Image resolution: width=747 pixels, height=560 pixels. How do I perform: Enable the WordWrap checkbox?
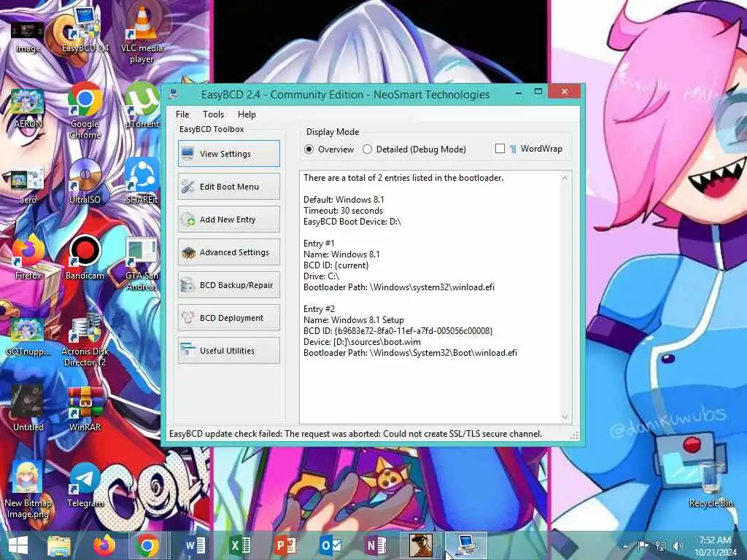coord(500,149)
